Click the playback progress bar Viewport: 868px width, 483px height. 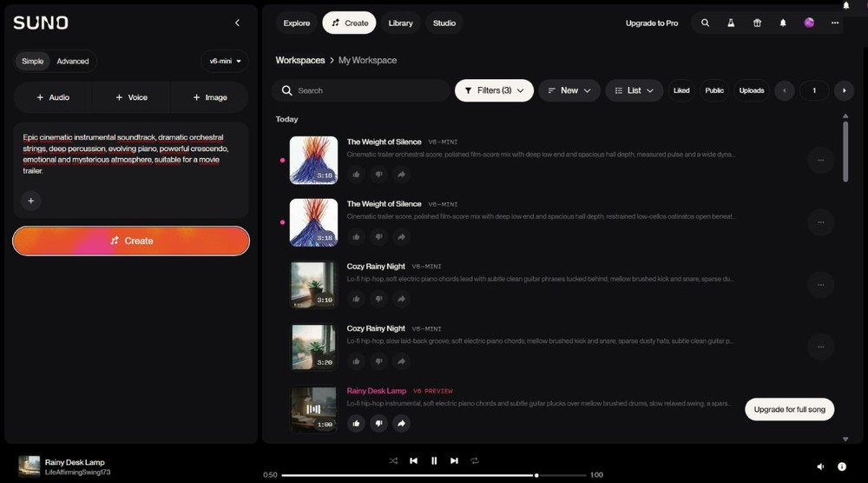(433, 475)
